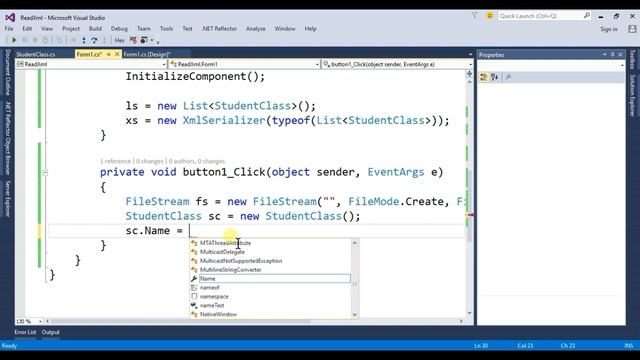Open the Tools menu
Image resolution: width=640 pixels, height=360 pixels.
pyautogui.click(x=167, y=29)
